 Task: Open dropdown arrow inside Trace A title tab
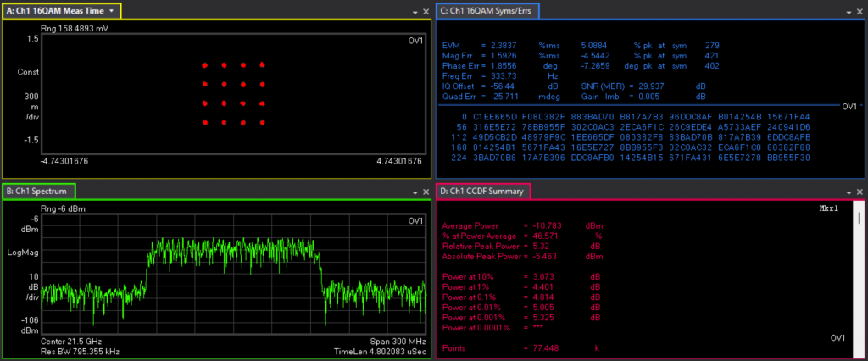pyautogui.click(x=112, y=11)
